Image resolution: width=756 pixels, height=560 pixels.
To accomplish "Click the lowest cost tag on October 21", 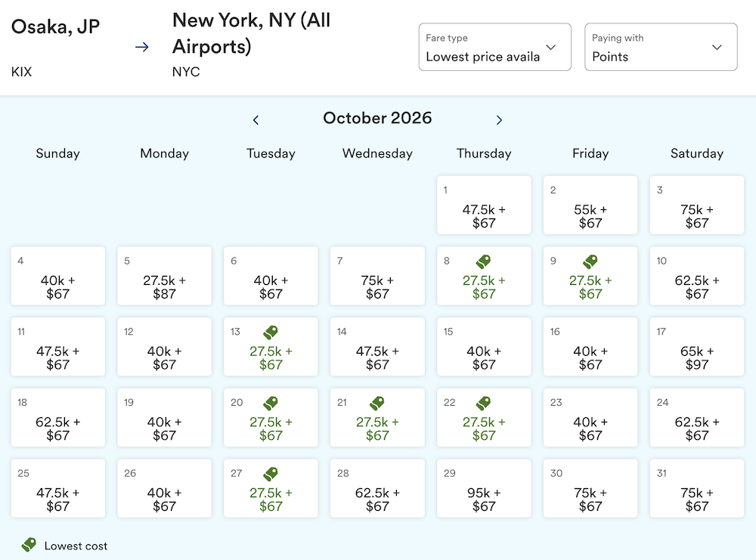I will (376, 404).
